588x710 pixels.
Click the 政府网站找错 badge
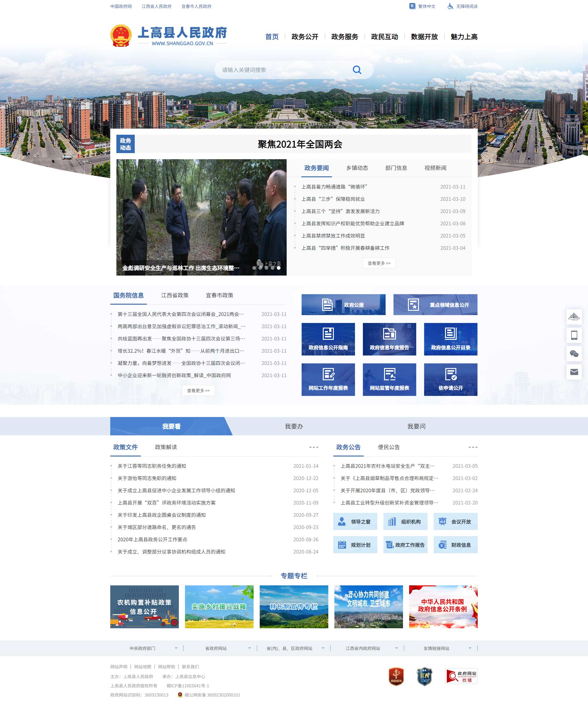pyautogui.click(x=462, y=676)
